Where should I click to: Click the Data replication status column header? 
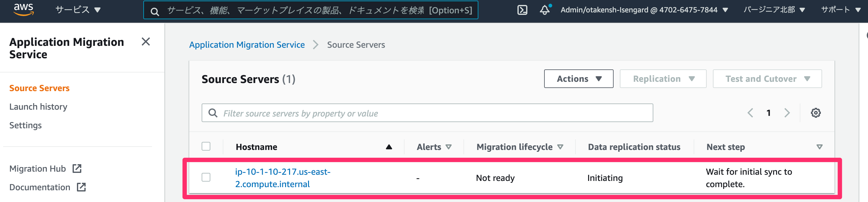tap(634, 147)
